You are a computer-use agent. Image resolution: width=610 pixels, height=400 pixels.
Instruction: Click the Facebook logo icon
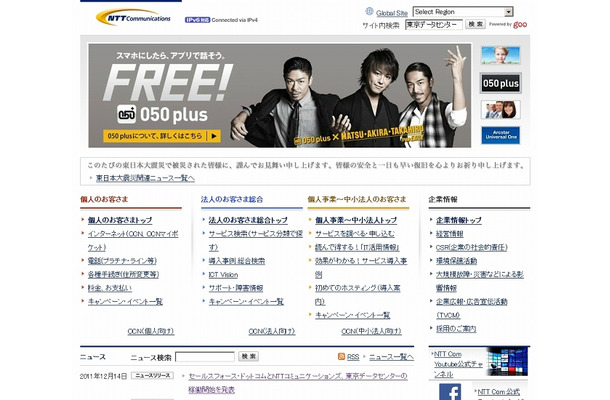(x=450, y=392)
